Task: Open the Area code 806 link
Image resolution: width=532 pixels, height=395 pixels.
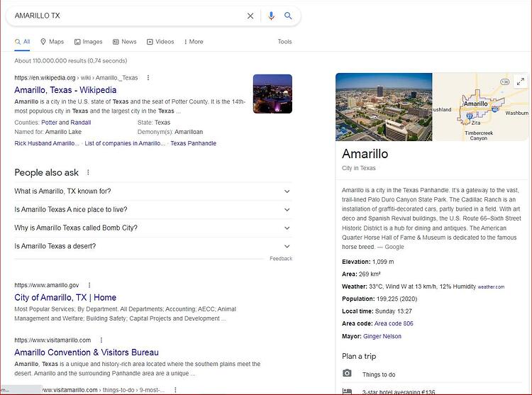Action: pos(394,323)
